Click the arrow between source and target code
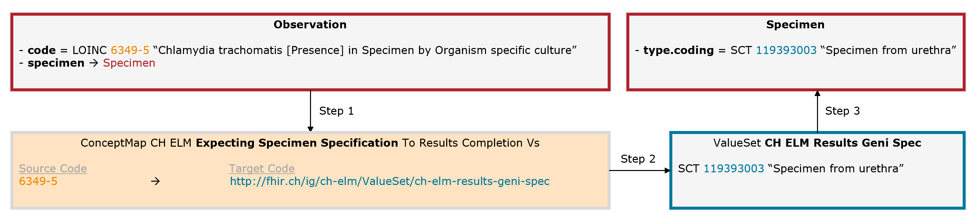The height and width of the screenshot is (221, 980). [x=155, y=181]
